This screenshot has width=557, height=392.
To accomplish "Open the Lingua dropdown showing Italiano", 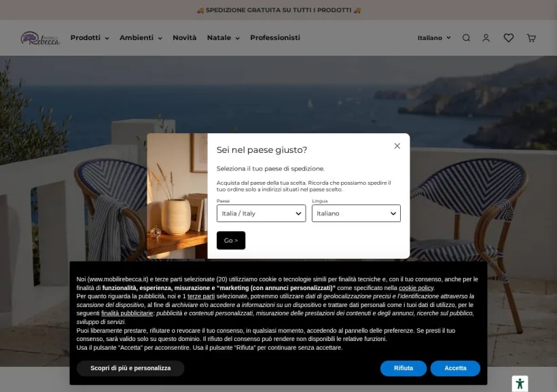I will tap(356, 213).
